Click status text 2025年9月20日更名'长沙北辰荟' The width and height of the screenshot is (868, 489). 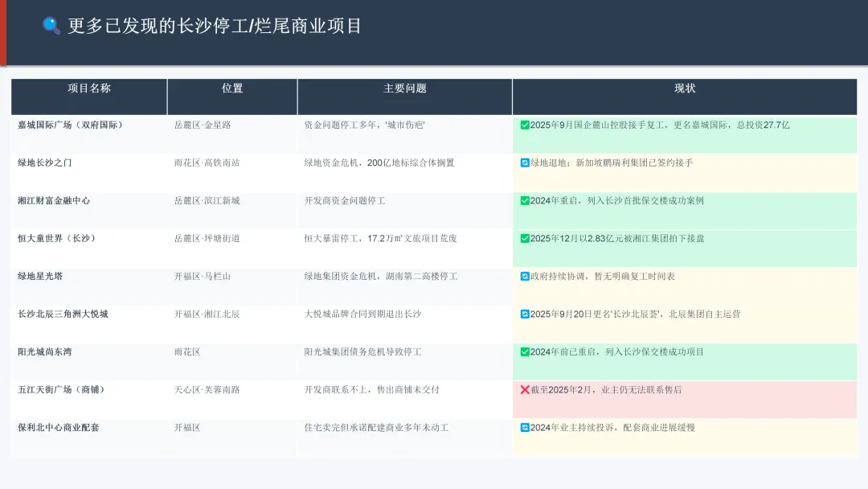(595, 314)
